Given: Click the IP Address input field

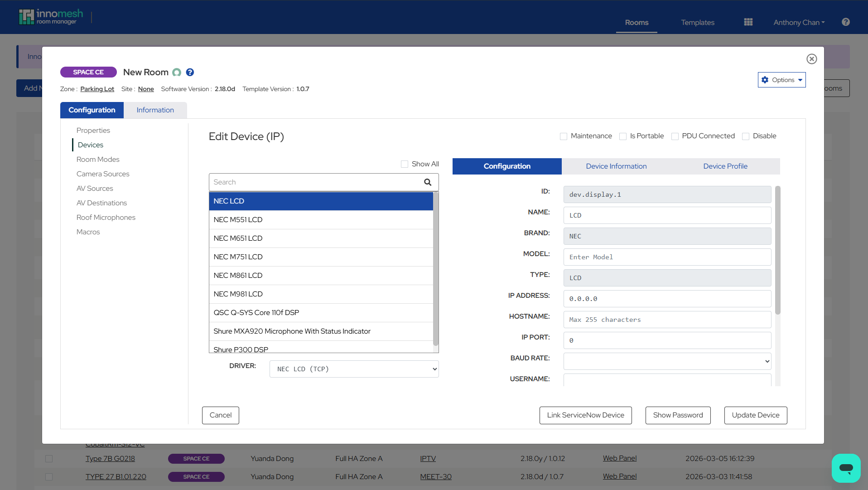Looking at the screenshot, I should [667, 299].
